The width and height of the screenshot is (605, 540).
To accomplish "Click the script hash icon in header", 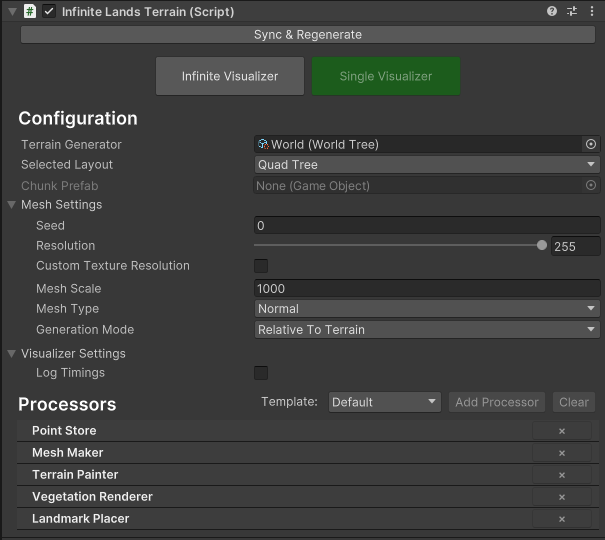I will pyautogui.click(x=30, y=11).
